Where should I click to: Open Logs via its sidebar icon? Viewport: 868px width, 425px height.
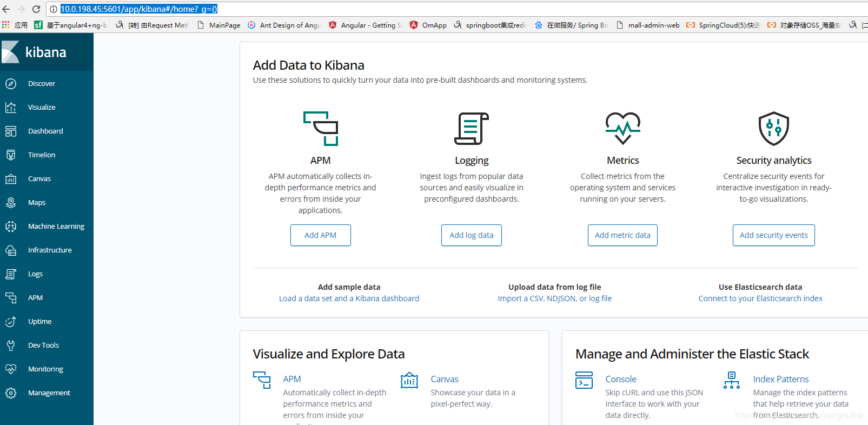tap(11, 274)
